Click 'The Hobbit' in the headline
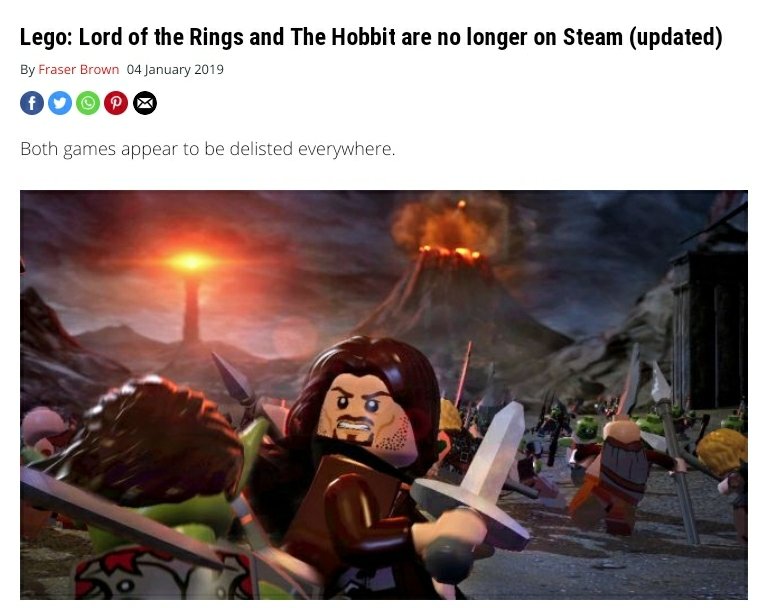The image size is (767, 608). tap(343, 37)
